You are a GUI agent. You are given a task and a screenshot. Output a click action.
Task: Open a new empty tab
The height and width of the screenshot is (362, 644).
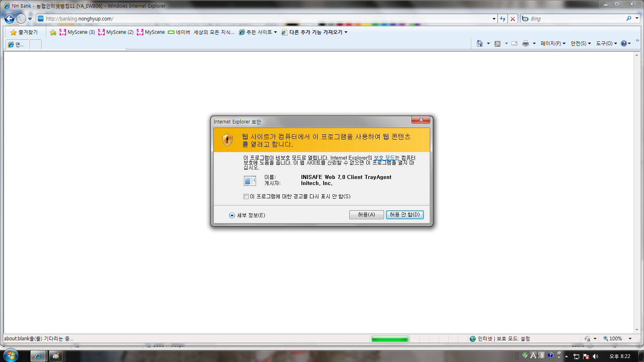click(35, 45)
